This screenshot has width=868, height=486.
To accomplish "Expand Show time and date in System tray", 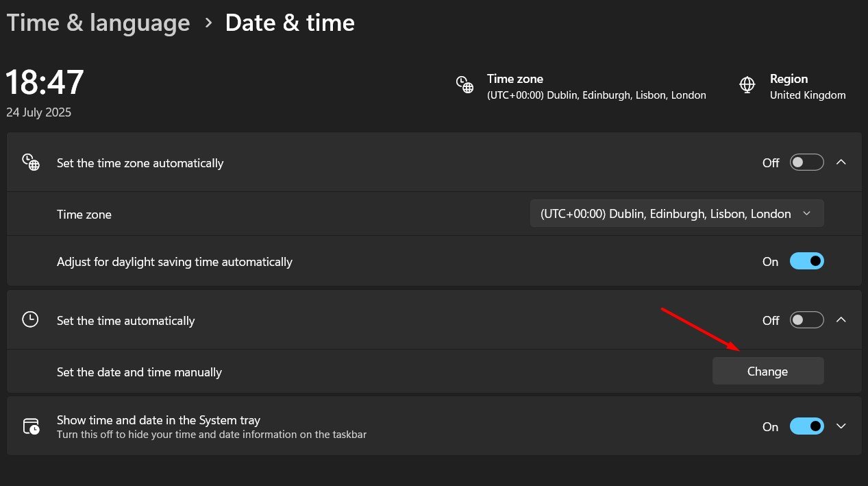I will [842, 426].
